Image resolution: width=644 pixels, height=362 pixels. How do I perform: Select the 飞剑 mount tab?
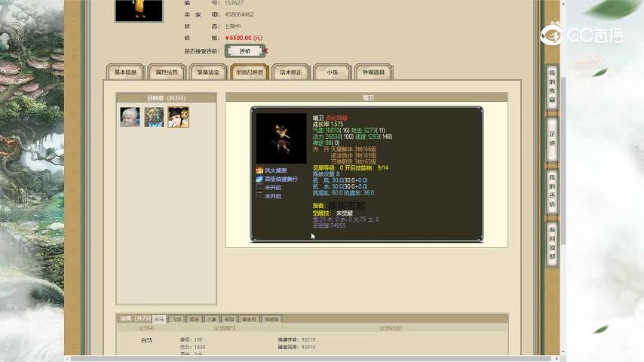[176, 319]
